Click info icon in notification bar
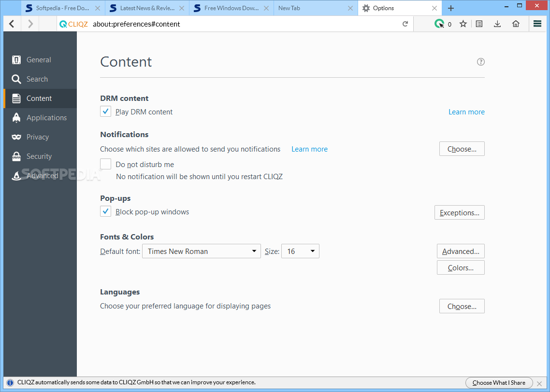 10,383
